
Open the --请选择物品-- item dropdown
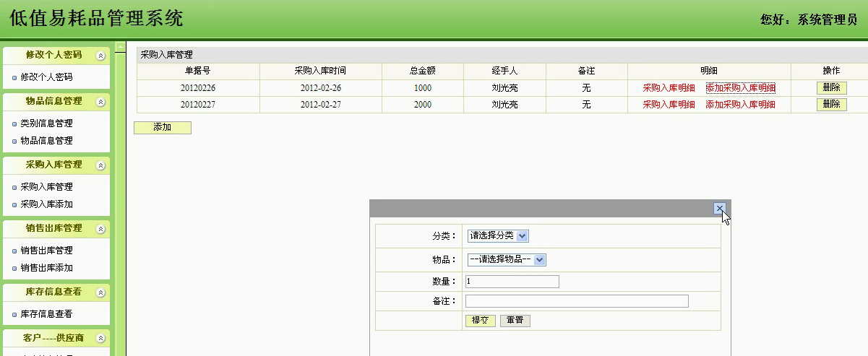click(x=506, y=259)
